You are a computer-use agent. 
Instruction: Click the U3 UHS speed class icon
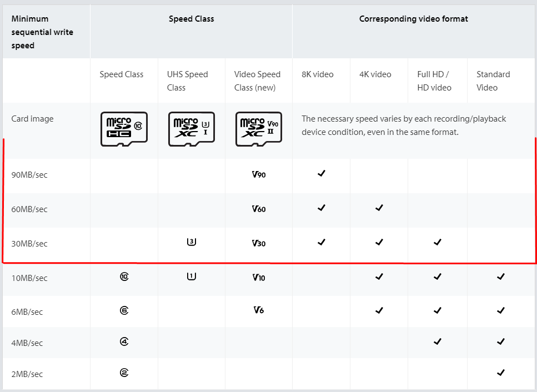point(192,242)
